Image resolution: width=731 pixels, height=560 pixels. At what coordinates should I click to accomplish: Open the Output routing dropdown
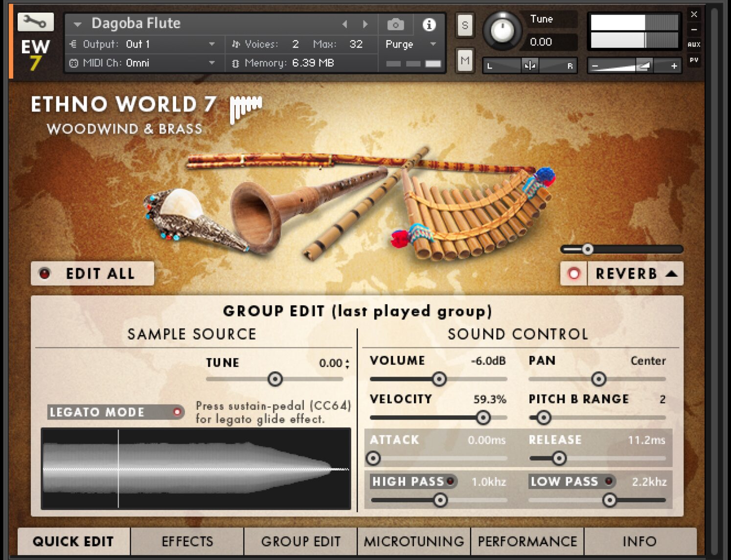212,44
